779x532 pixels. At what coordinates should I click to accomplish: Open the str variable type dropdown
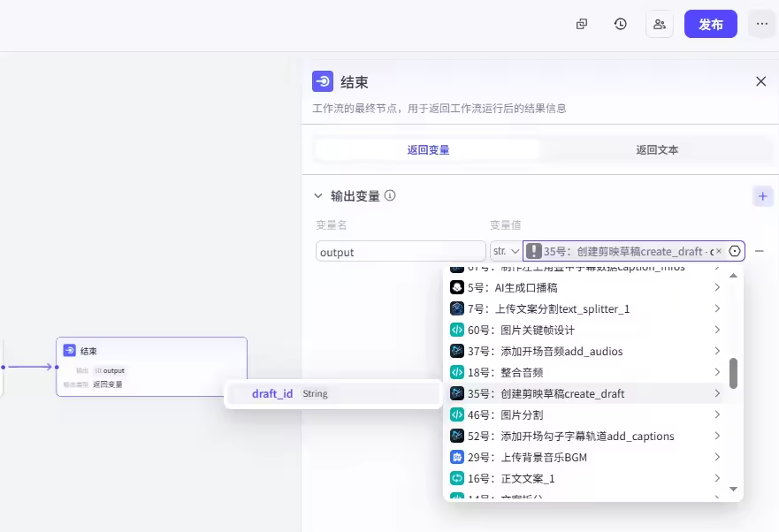click(506, 250)
